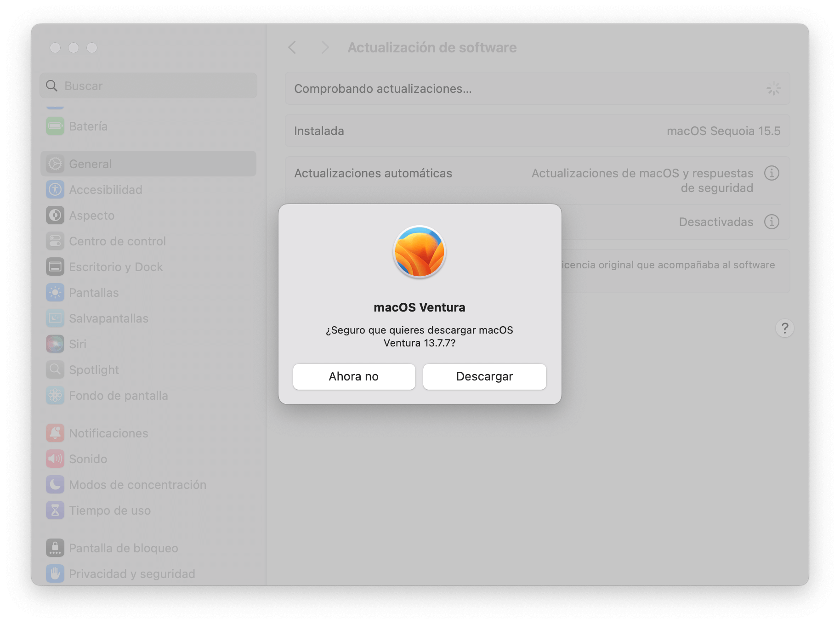Click the Ahora no button
This screenshot has width=840, height=624.
[x=354, y=376]
